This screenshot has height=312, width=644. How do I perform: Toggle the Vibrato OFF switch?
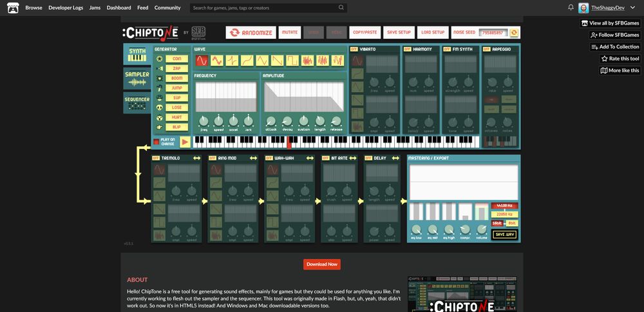click(354, 50)
